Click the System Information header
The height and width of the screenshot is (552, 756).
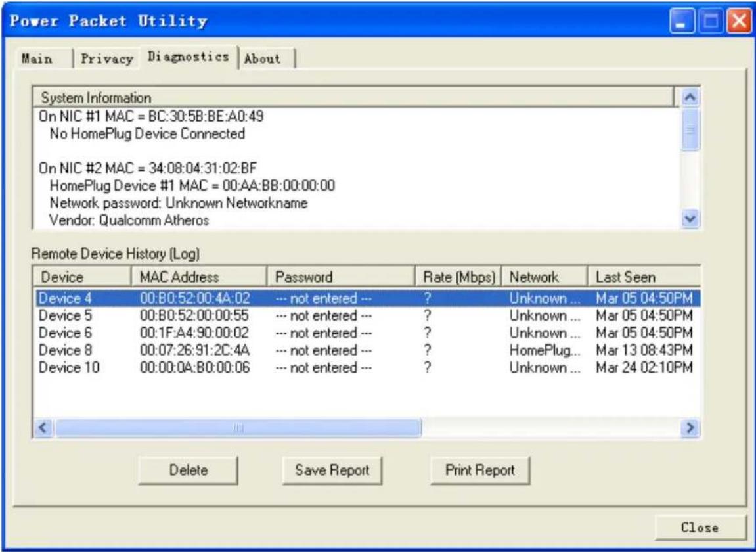[x=354, y=97]
